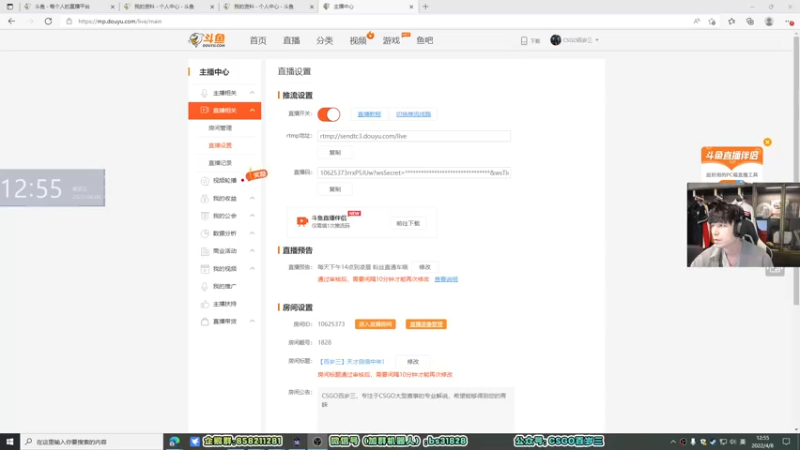Image resolution: width=800 pixels, height=450 pixels.
Task: Open the notification center in taskbar
Action: [x=786, y=441]
